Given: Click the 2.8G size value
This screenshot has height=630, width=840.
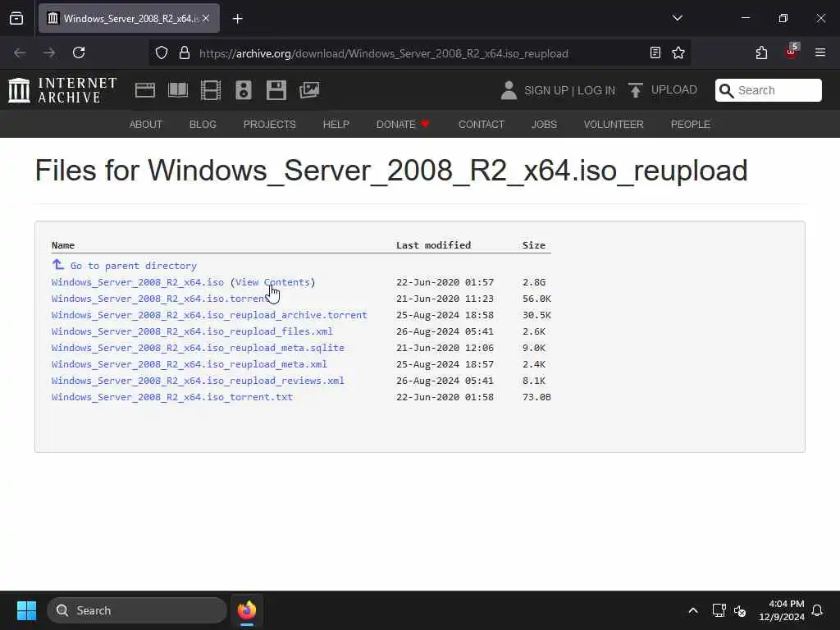Looking at the screenshot, I should pyautogui.click(x=534, y=282).
